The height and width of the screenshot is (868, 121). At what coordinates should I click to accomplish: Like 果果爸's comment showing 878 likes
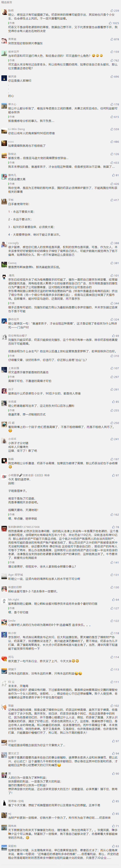click(115, 39)
